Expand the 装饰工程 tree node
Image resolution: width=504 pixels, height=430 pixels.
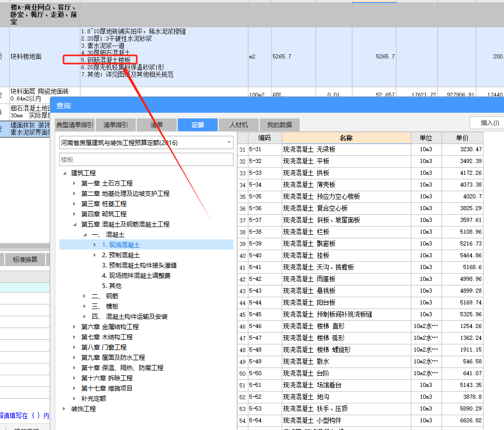pos(64,409)
